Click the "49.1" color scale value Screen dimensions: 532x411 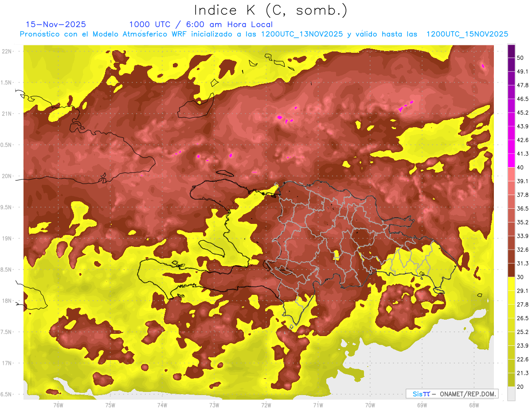523,72
